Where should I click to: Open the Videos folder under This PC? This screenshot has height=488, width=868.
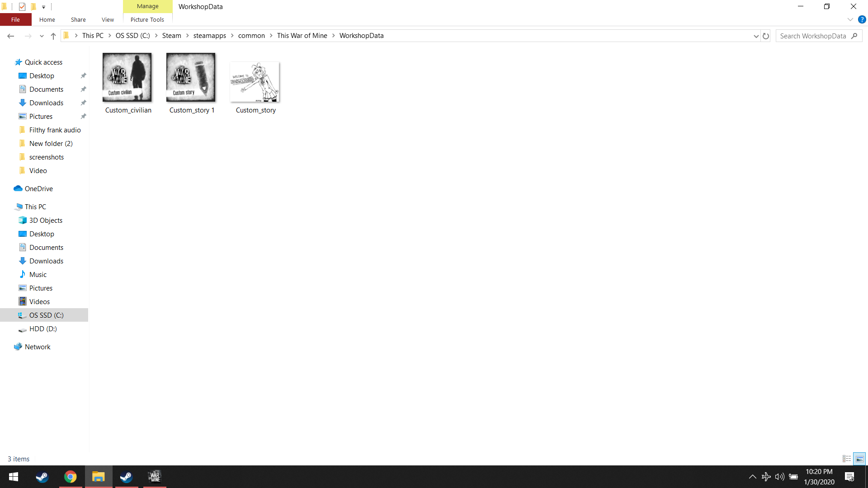(x=39, y=302)
